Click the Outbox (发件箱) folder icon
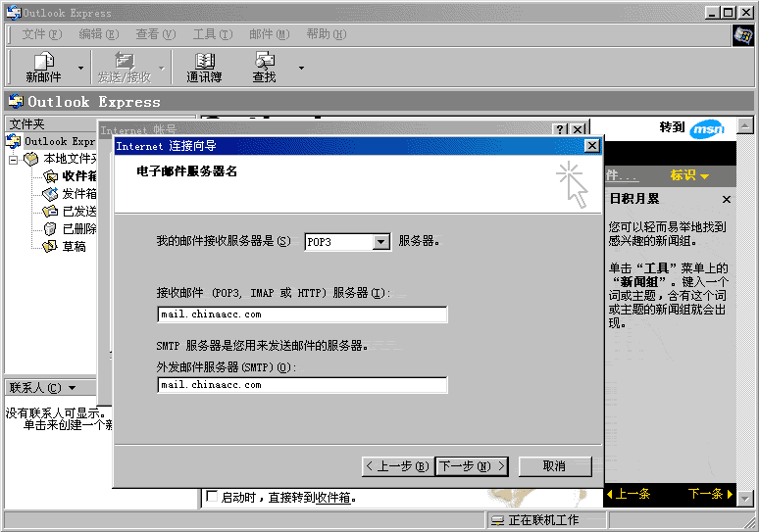Screen dimensions: 759x532 click(50, 194)
